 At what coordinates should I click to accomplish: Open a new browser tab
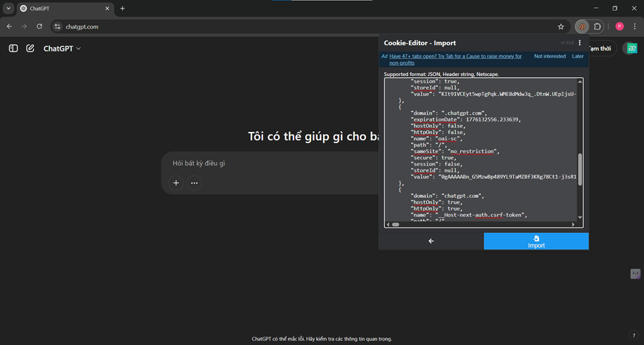(122, 8)
